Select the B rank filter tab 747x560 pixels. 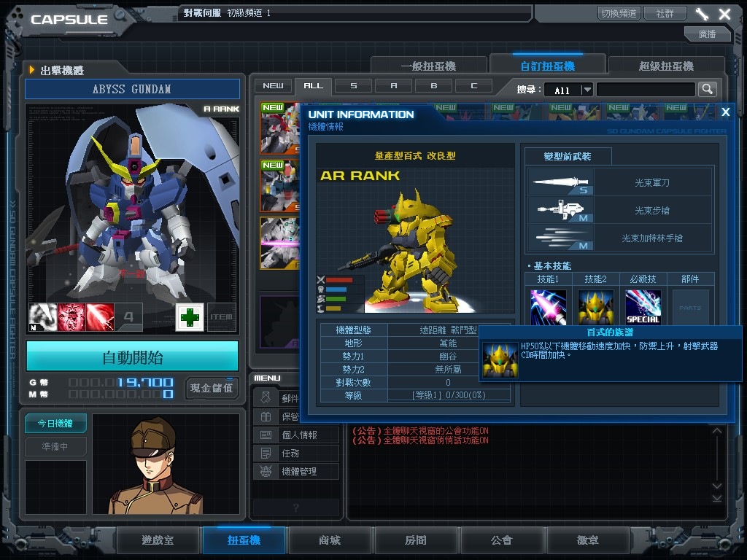(433, 86)
